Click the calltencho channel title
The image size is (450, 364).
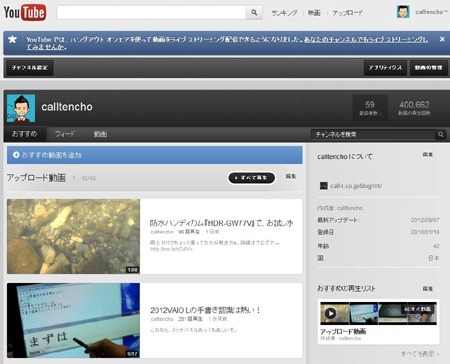point(67,107)
